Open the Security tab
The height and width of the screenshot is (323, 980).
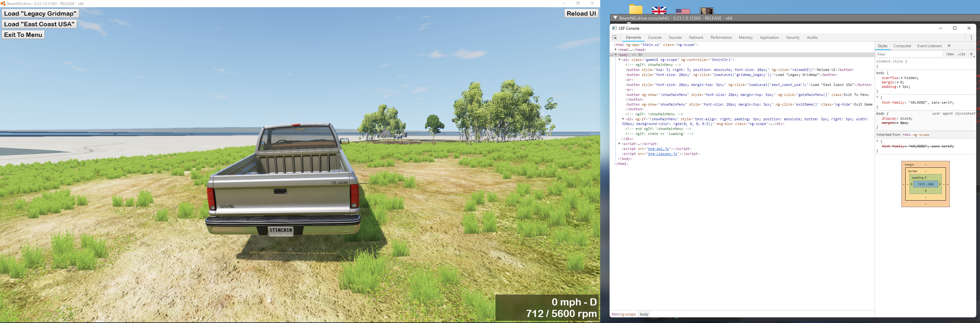click(x=793, y=37)
